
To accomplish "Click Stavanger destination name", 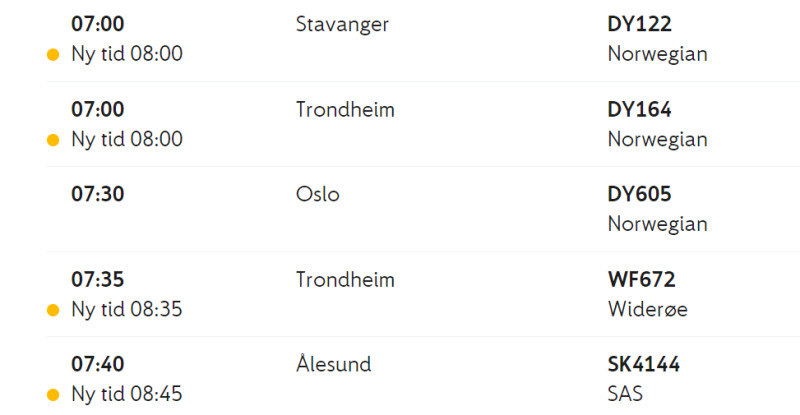I will [x=342, y=25].
